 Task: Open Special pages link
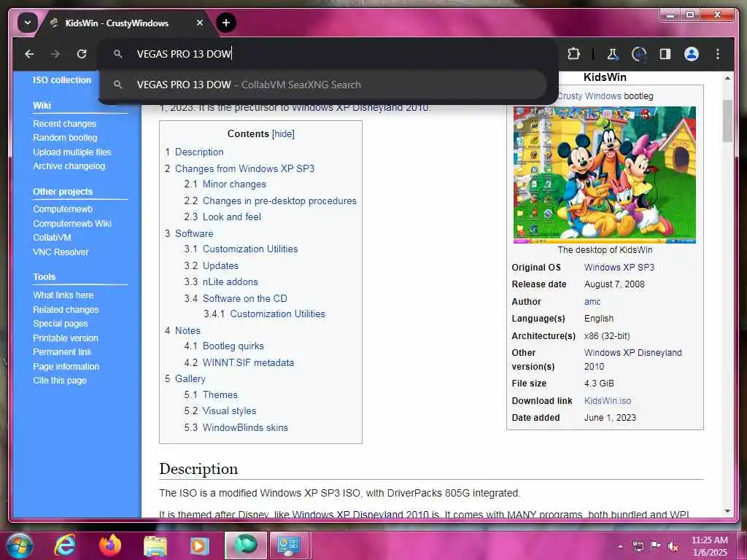click(x=60, y=324)
